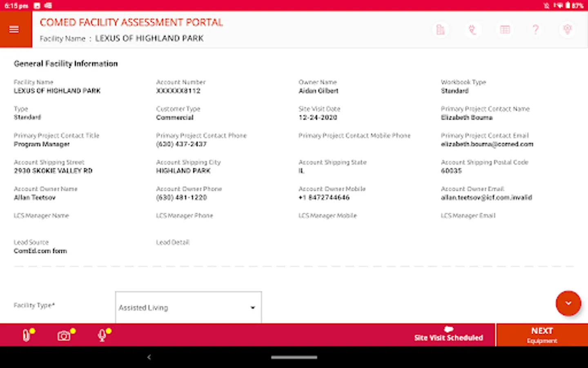Open the table grid icon in header
The height and width of the screenshot is (368, 588).
505,29
